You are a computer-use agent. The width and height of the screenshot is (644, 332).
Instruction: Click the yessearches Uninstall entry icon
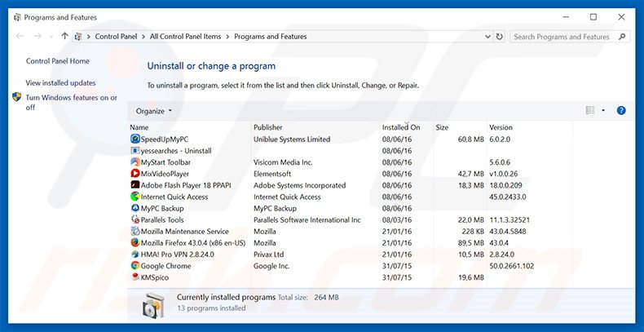click(x=135, y=150)
